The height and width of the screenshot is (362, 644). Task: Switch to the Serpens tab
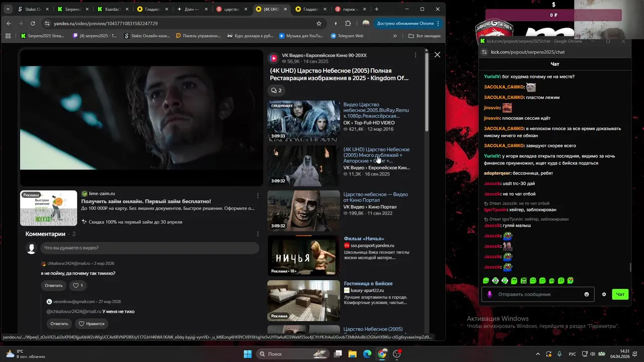(73, 9)
